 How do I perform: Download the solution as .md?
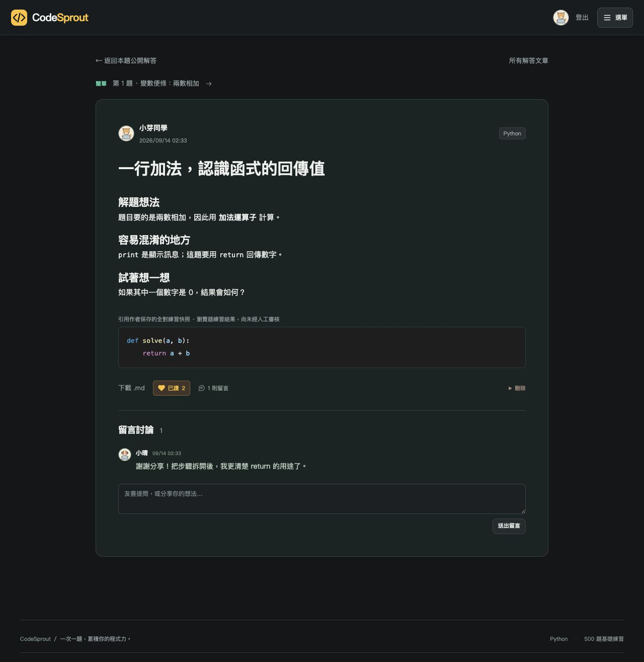(131, 388)
